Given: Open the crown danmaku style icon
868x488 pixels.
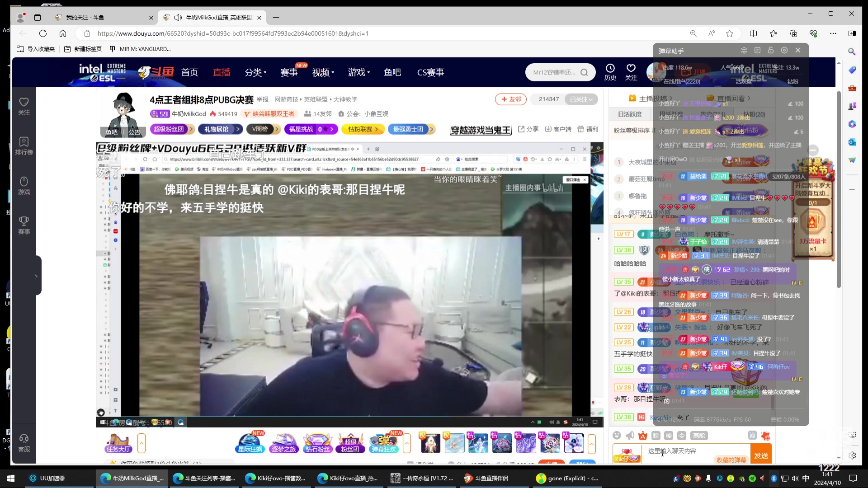Looking at the screenshot, I should pos(643,435).
